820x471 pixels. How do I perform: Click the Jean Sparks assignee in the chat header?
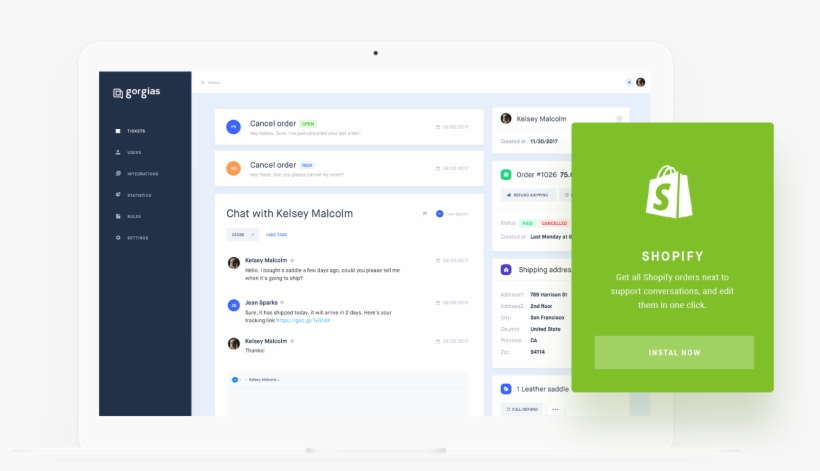452,214
